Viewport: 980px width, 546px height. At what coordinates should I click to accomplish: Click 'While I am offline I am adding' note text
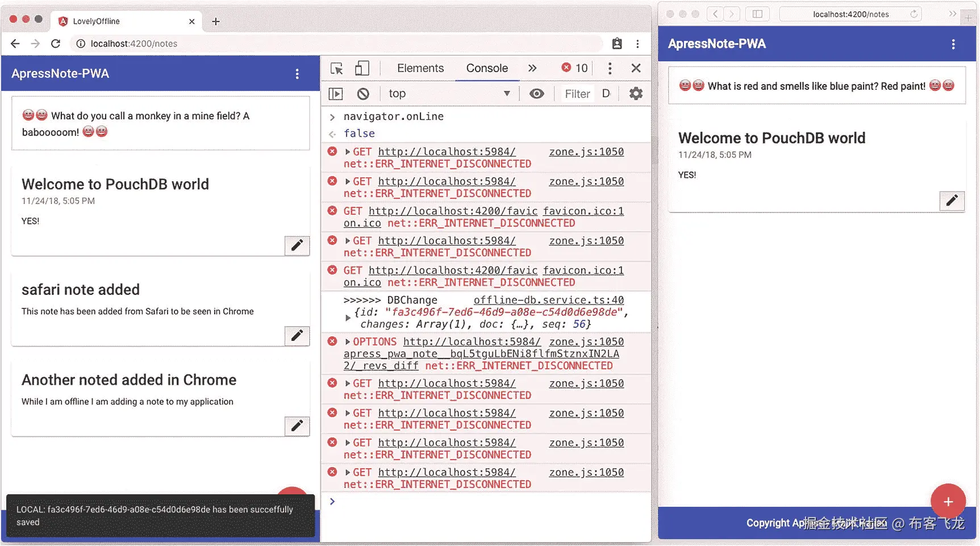tap(127, 402)
